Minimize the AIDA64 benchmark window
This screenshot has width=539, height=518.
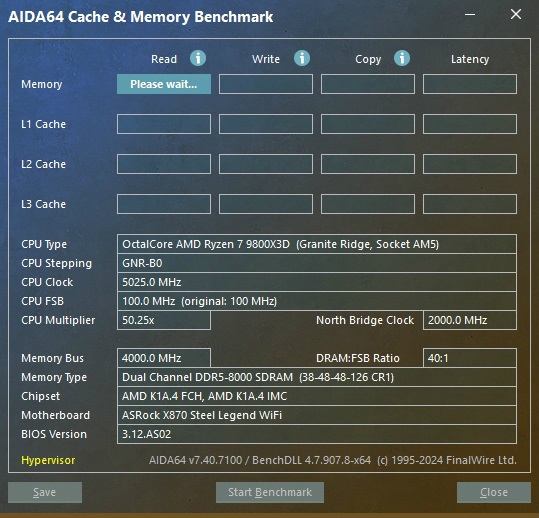point(470,15)
